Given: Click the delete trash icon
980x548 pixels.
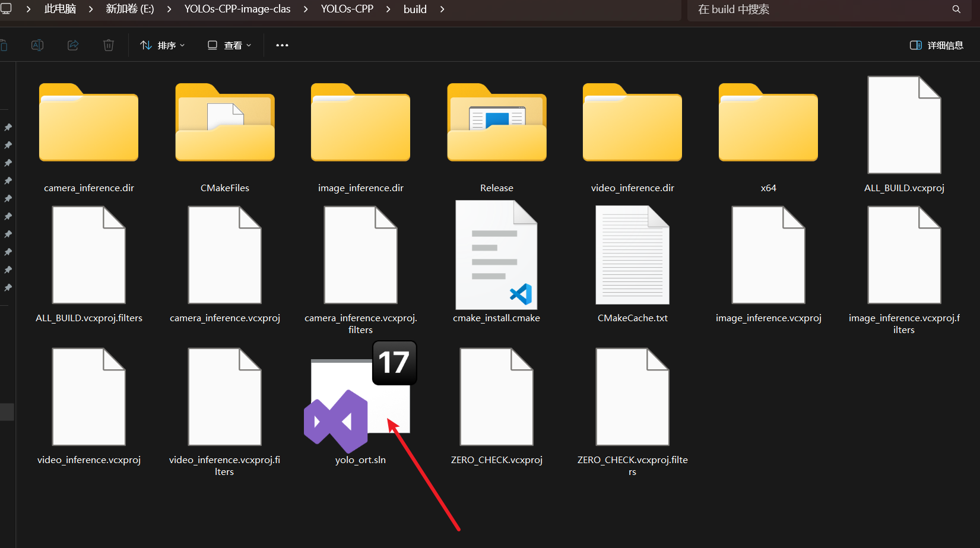Looking at the screenshot, I should click(109, 45).
